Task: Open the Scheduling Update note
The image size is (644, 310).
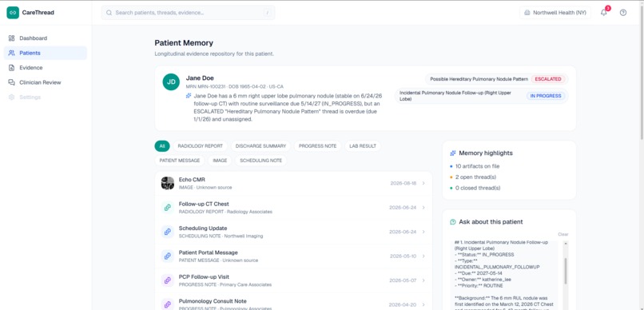Action: 203,229
